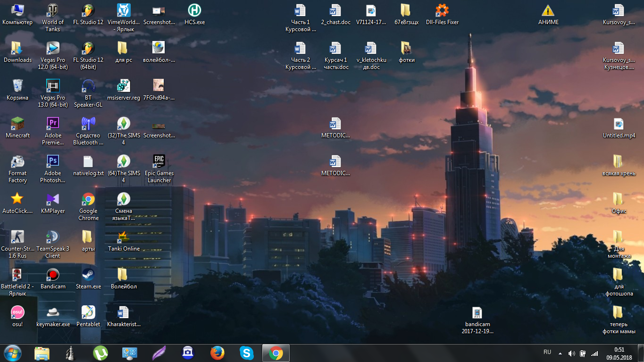Open the Компьютер desktop icon
The height and width of the screenshot is (362, 644).
click(x=17, y=14)
